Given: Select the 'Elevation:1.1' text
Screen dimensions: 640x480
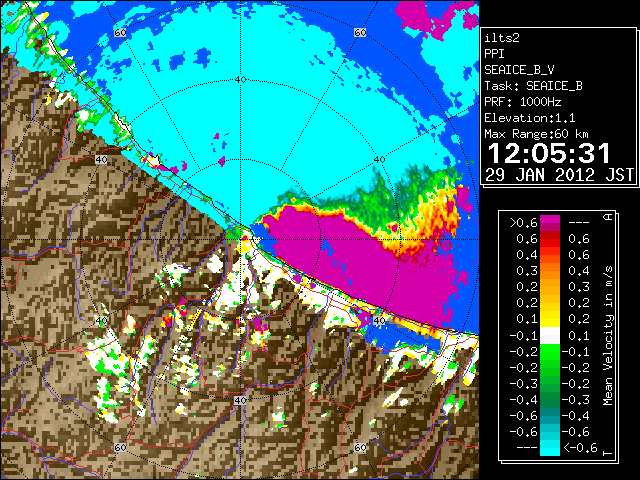Looking at the screenshot, I should click(x=530, y=118).
